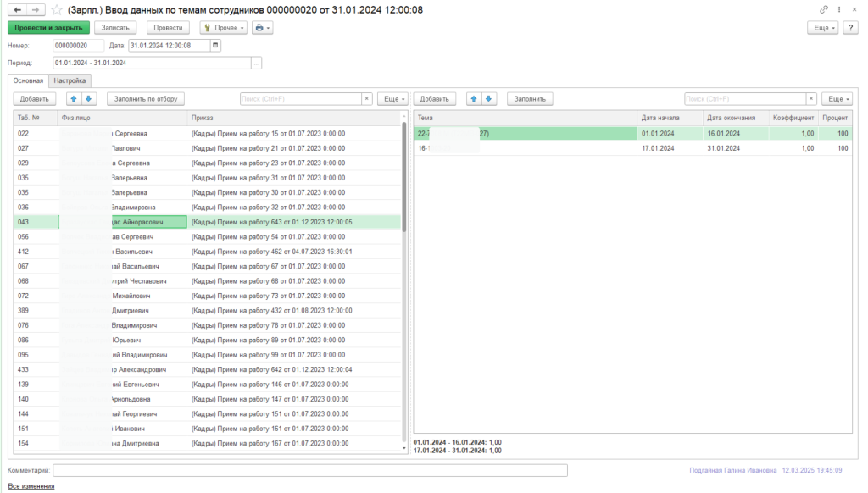Click into the Комментарий input field

click(x=309, y=470)
